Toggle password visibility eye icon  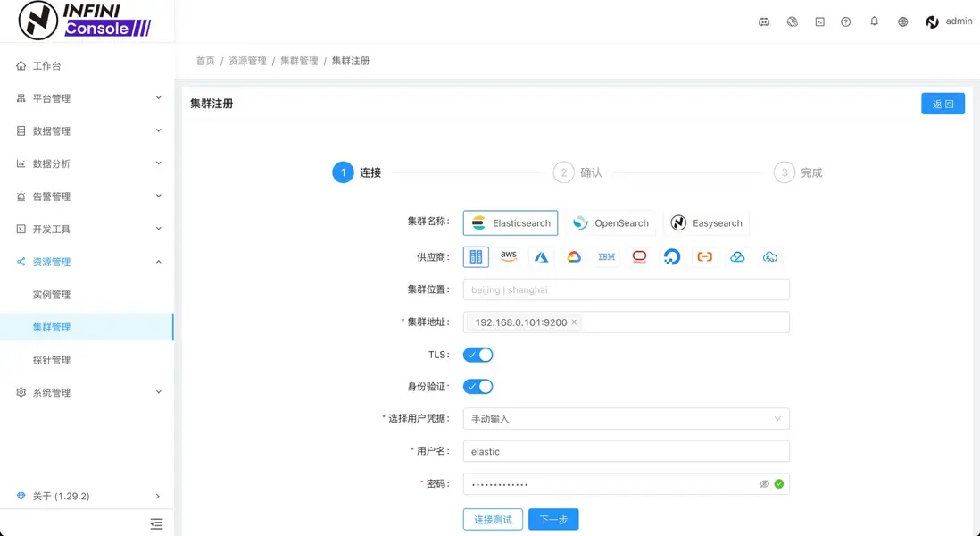click(x=764, y=484)
